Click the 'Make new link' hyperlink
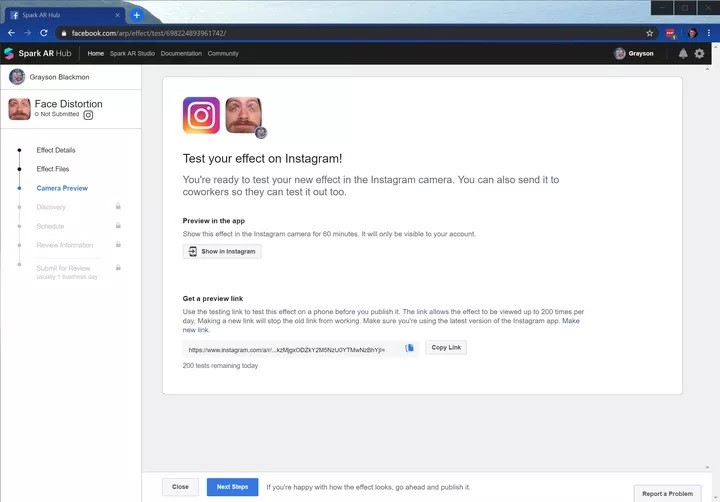Screen dimensions: 720x502 [571, 321]
